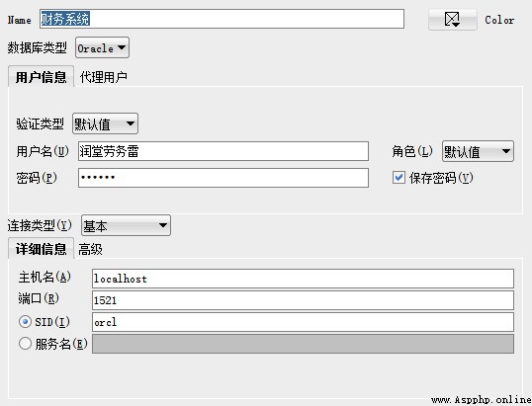Click the disabled 服务名 field

303,344
